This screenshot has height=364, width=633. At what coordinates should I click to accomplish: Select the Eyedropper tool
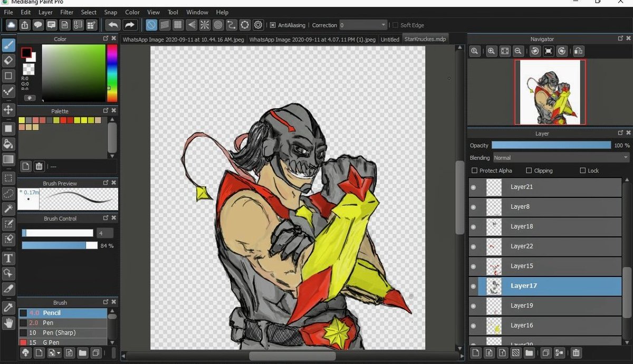pyautogui.click(x=8, y=307)
